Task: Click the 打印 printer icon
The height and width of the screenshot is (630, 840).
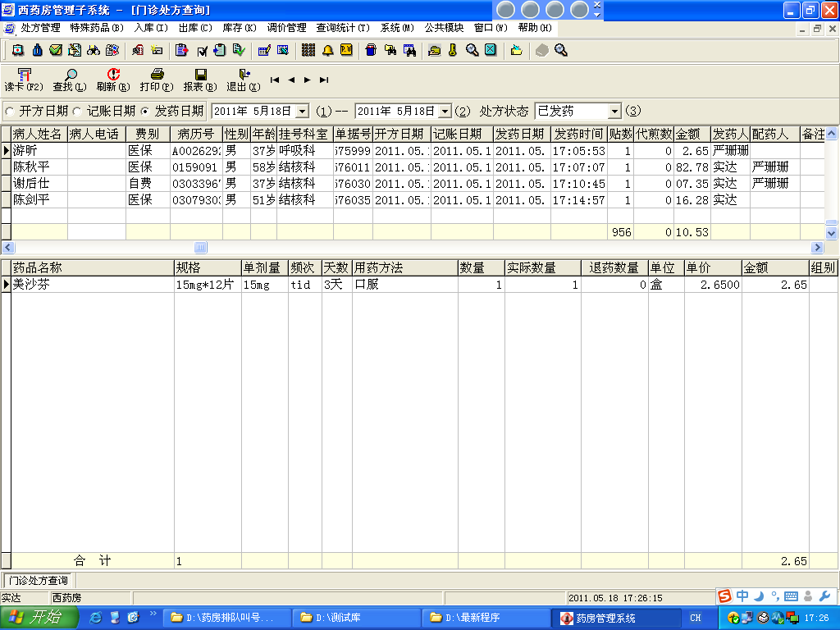Action: point(157,75)
